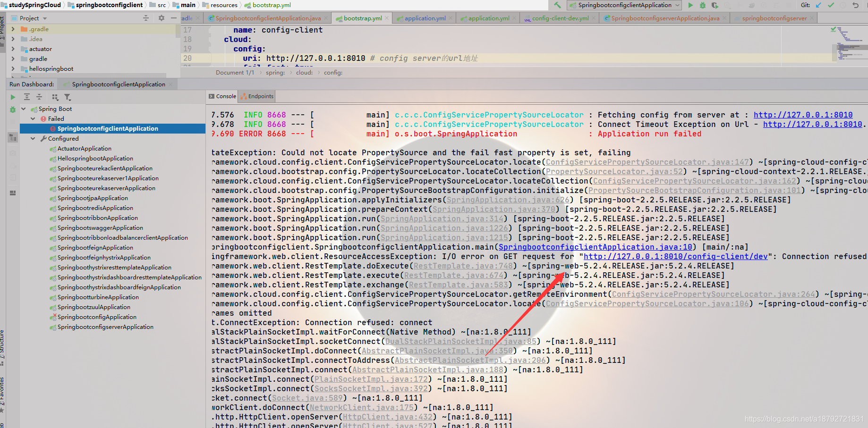Open the Filter icon in Run Dashboard
The width and height of the screenshot is (868, 428).
(x=68, y=97)
